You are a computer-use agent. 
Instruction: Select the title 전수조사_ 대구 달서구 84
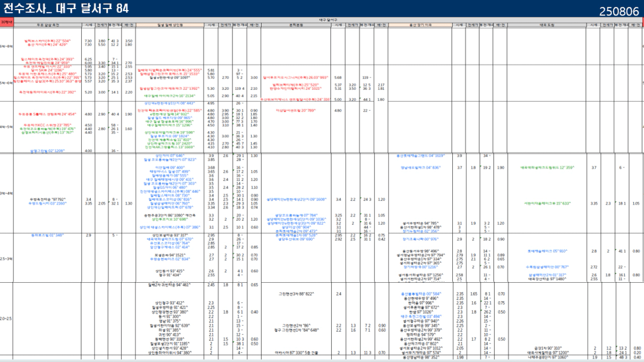(x=66, y=9)
